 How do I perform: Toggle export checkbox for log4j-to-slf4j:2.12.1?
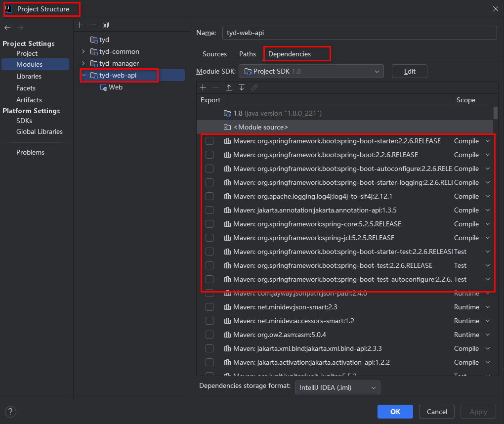click(x=210, y=196)
